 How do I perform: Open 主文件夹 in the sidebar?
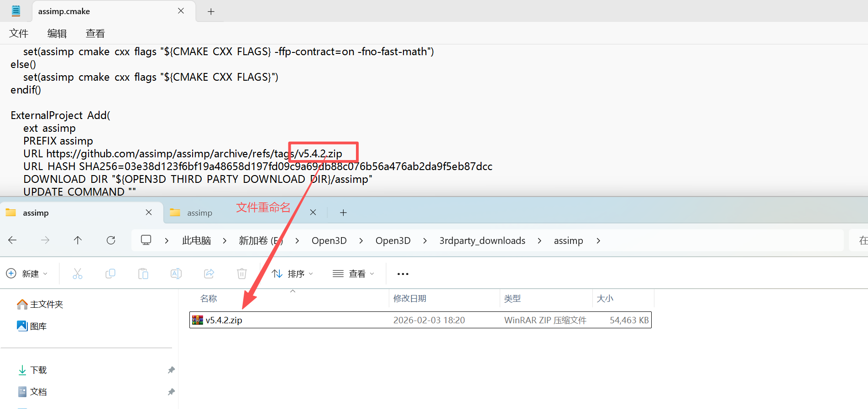point(40,304)
